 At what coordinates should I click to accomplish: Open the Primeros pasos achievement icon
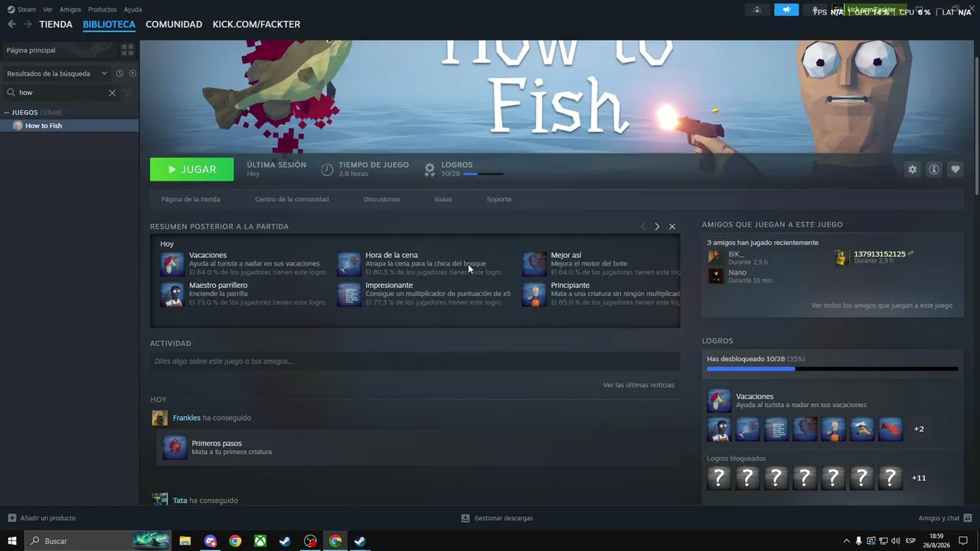point(175,447)
